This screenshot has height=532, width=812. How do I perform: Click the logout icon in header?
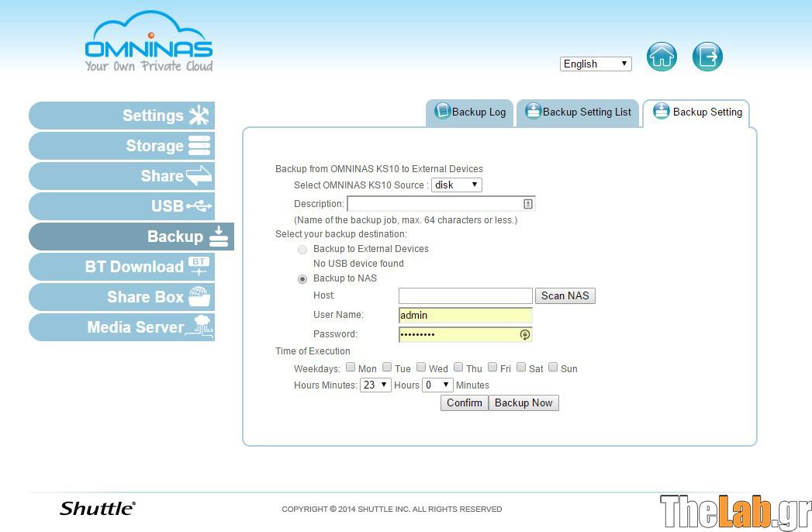pos(707,57)
